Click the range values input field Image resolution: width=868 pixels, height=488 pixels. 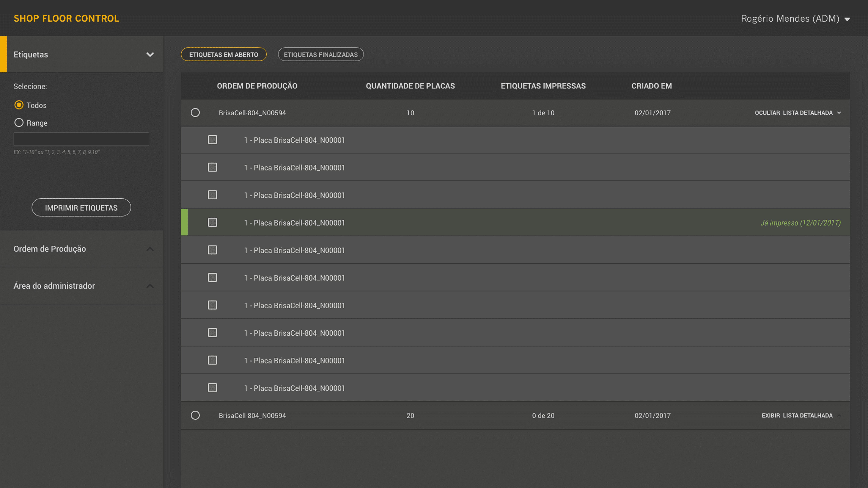click(x=81, y=139)
